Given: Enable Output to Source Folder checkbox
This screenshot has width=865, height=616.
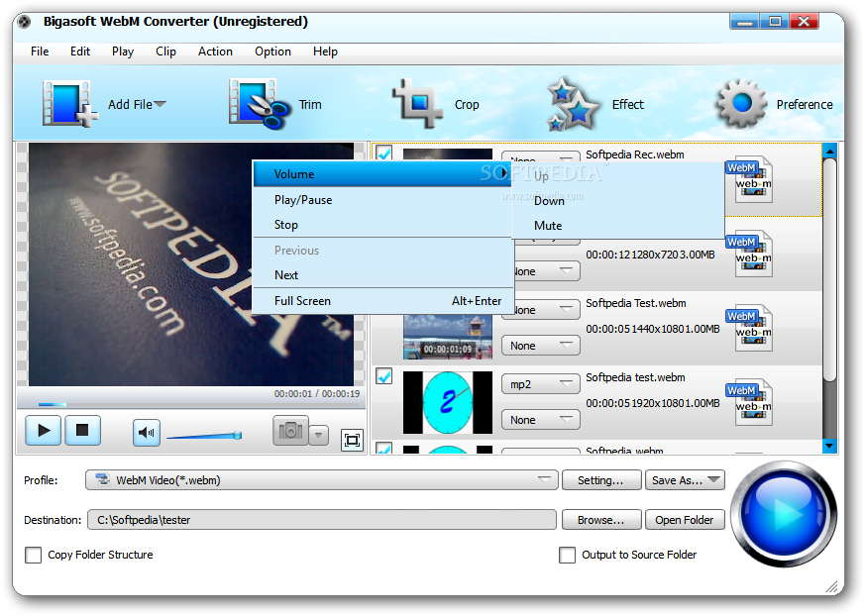Looking at the screenshot, I should click(x=567, y=555).
